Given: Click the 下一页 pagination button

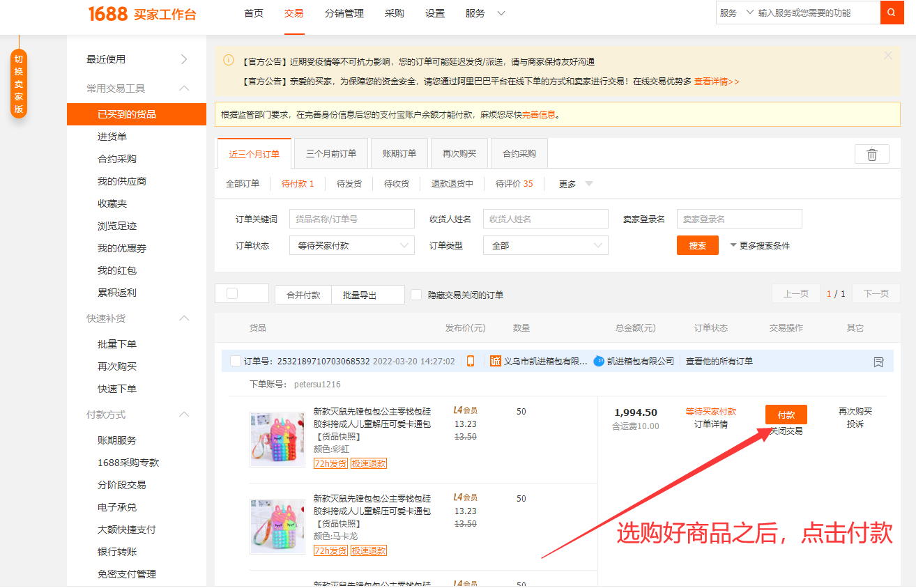Looking at the screenshot, I should pos(876,294).
